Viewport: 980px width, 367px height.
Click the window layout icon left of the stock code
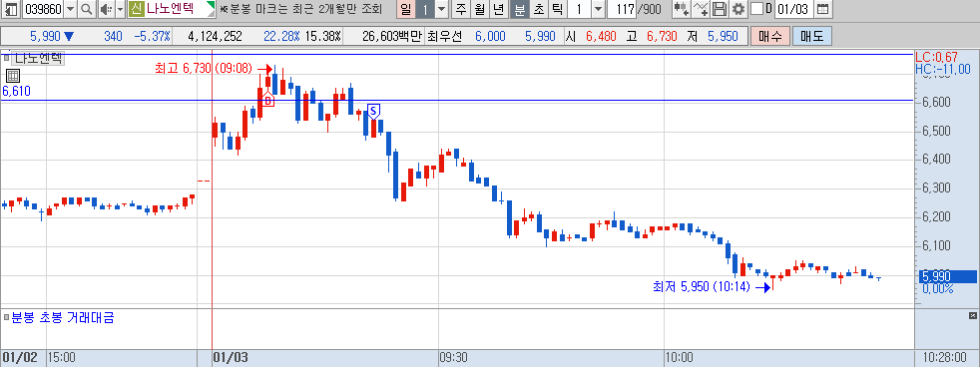tap(11, 9)
